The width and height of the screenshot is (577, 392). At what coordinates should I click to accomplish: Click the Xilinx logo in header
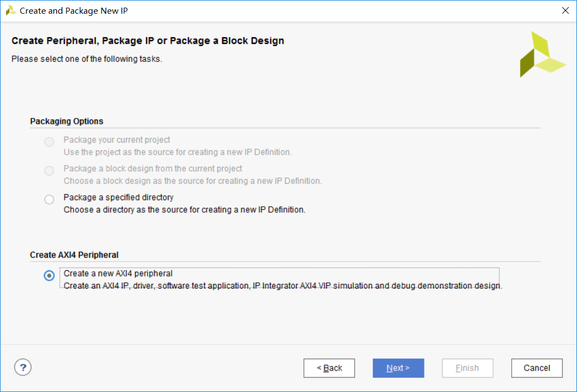(x=541, y=55)
